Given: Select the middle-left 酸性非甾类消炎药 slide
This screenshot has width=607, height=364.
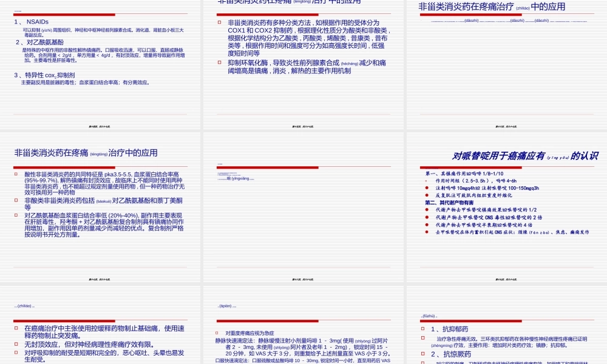Looking at the screenshot, I should point(100,212).
